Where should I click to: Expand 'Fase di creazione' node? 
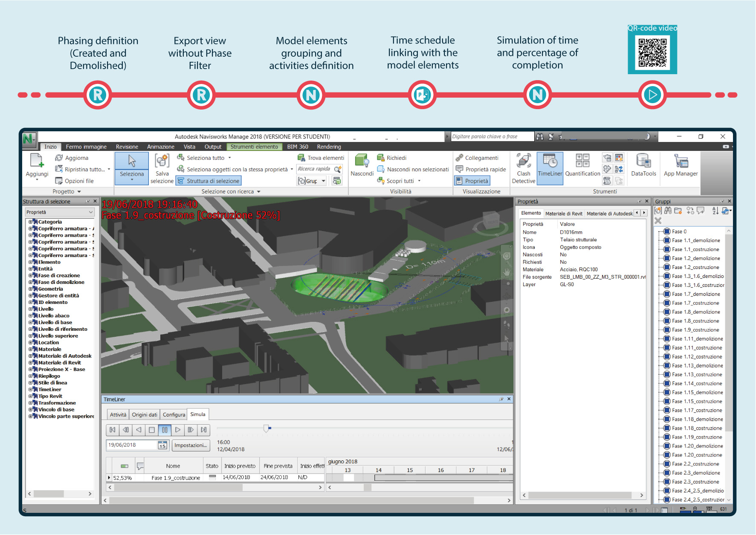[30, 275]
